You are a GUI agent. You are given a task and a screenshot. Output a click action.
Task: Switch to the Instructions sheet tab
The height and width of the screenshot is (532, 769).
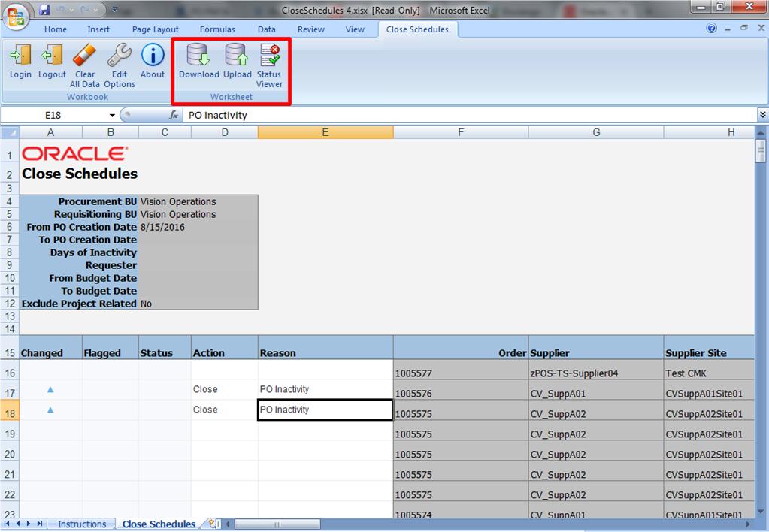pos(82,524)
